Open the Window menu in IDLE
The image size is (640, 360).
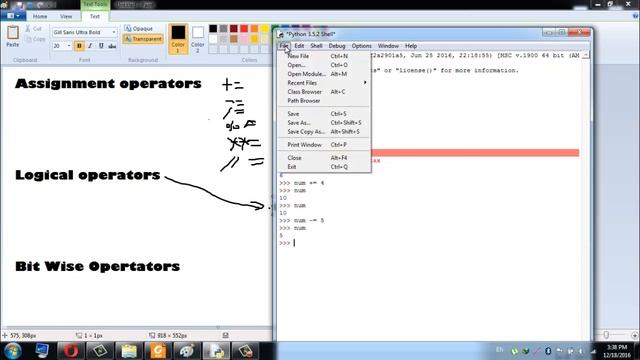pos(388,46)
